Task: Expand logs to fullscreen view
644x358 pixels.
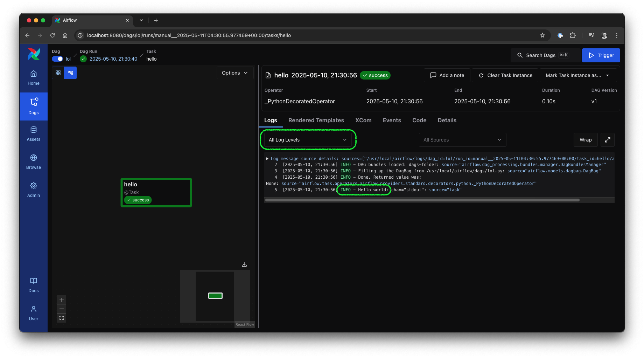Action: (607, 140)
